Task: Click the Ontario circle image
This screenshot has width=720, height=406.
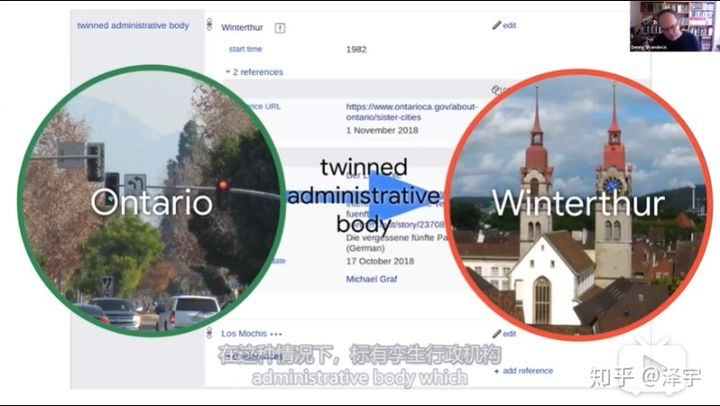Action: [x=151, y=201]
